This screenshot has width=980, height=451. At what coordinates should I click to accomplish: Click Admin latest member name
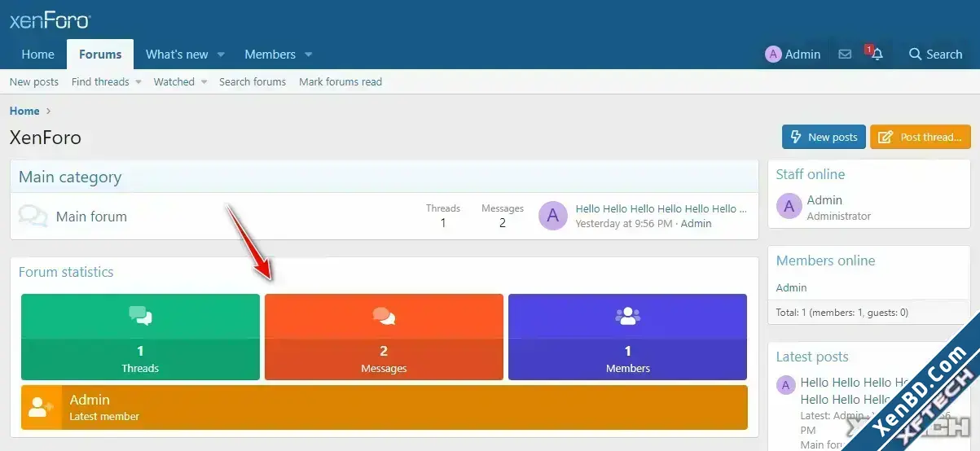pyautogui.click(x=90, y=400)
